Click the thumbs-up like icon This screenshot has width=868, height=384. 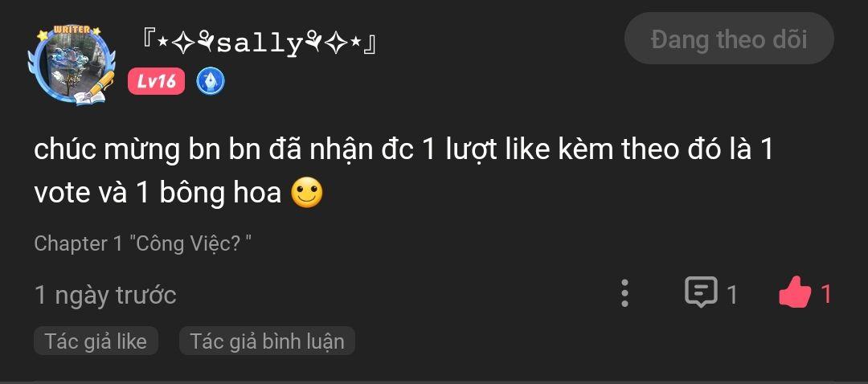pyautogui.click(x=795, y=293)
